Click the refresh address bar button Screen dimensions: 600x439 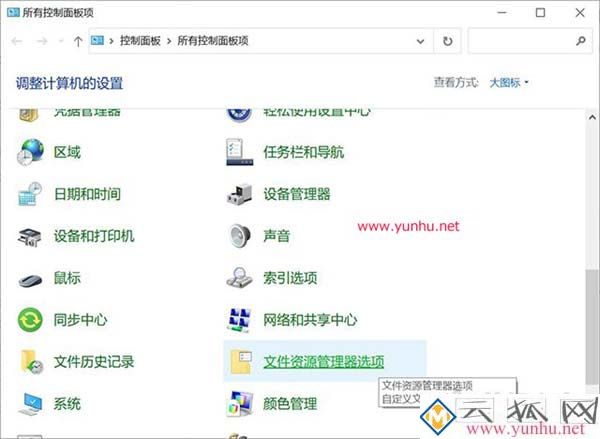(447, 41)
